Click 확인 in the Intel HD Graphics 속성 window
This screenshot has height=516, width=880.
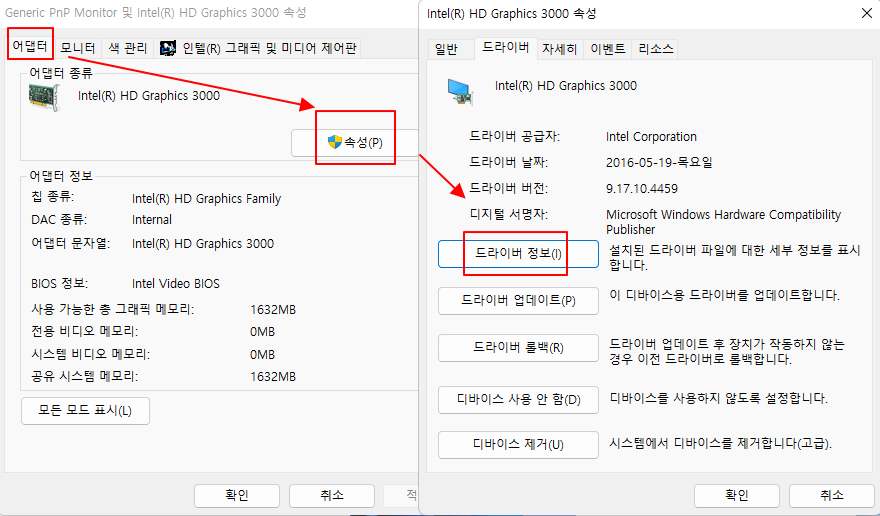pyautogui.click(x=736, y=495)
